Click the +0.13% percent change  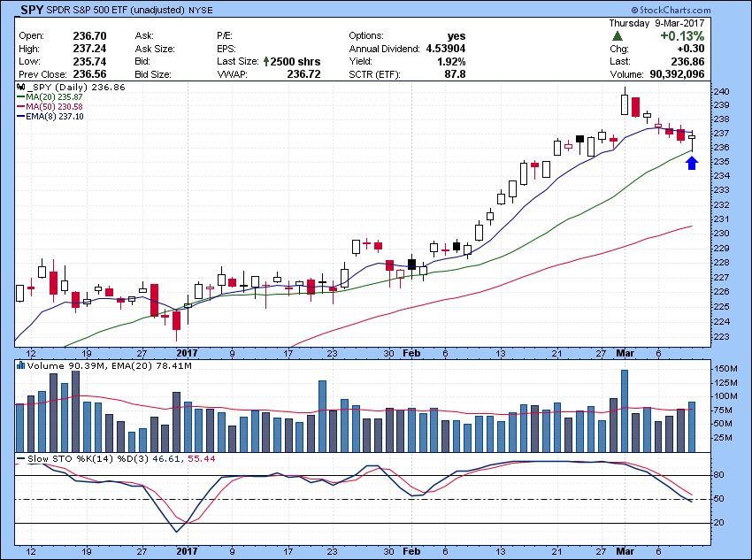coord(682,36)
